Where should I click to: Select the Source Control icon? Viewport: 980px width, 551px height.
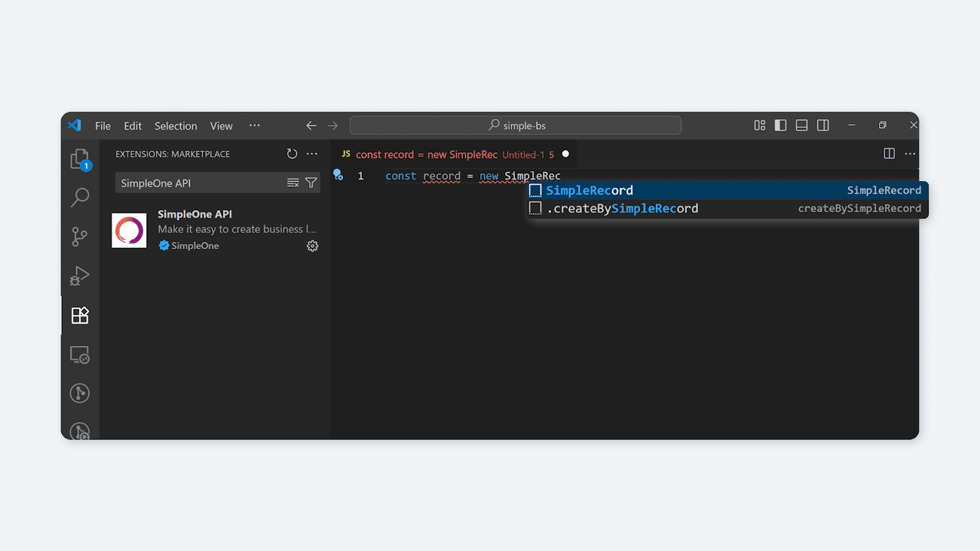[80, 237]
